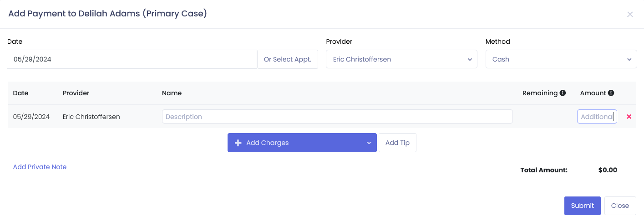
Task: Click the Description name field
Action: [x=337, y=117]
